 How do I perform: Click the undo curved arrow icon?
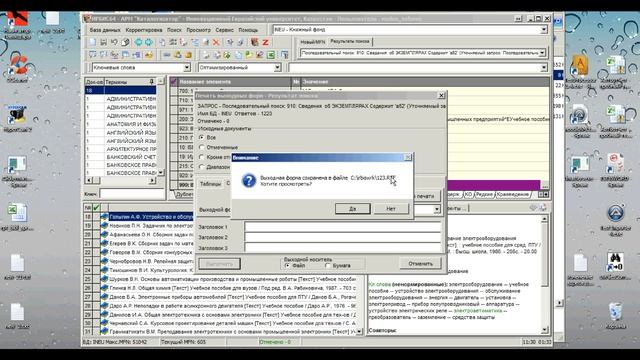[114, 42]
